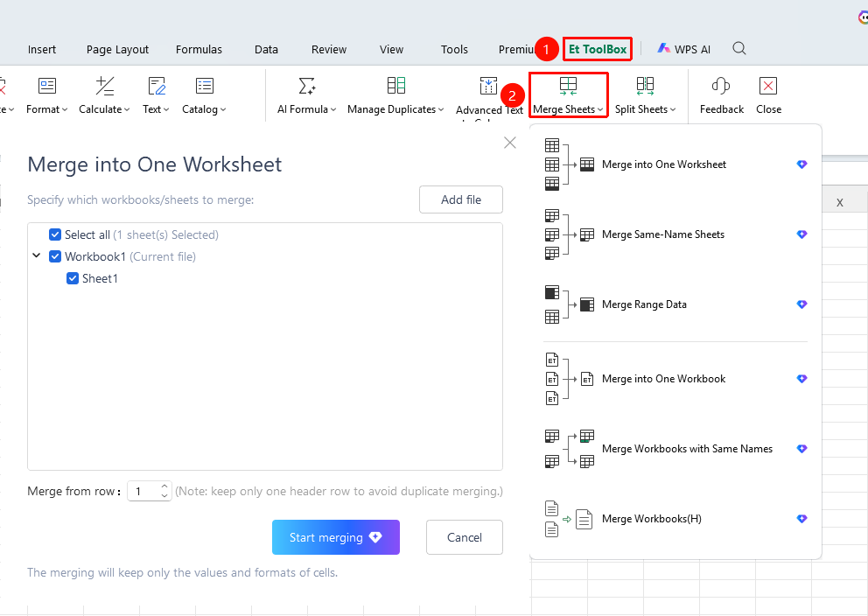Switch to the Formulas tab
Viewport: 868px width, 616px height.
click(199, 49)
